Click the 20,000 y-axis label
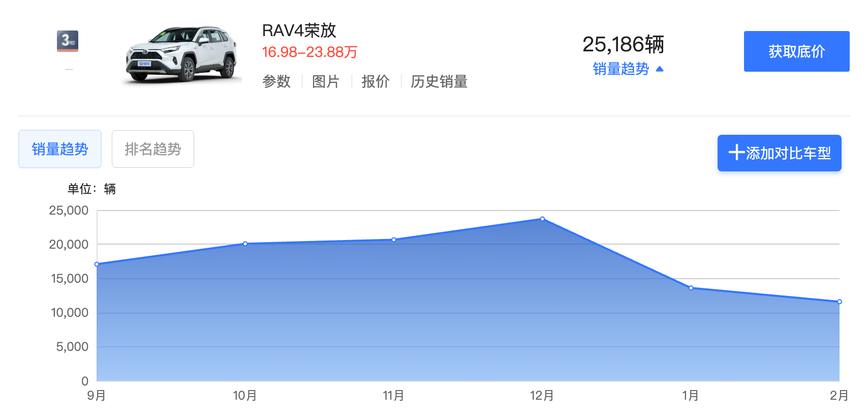 69,245
